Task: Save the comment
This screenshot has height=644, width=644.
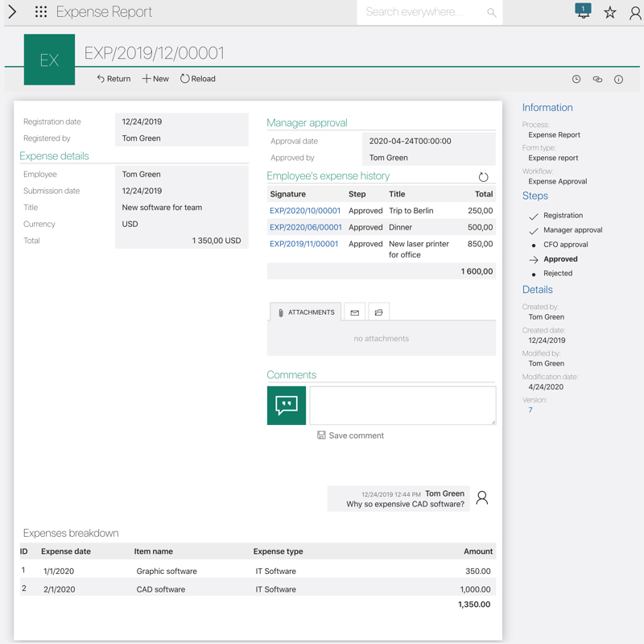Action: 350,436
